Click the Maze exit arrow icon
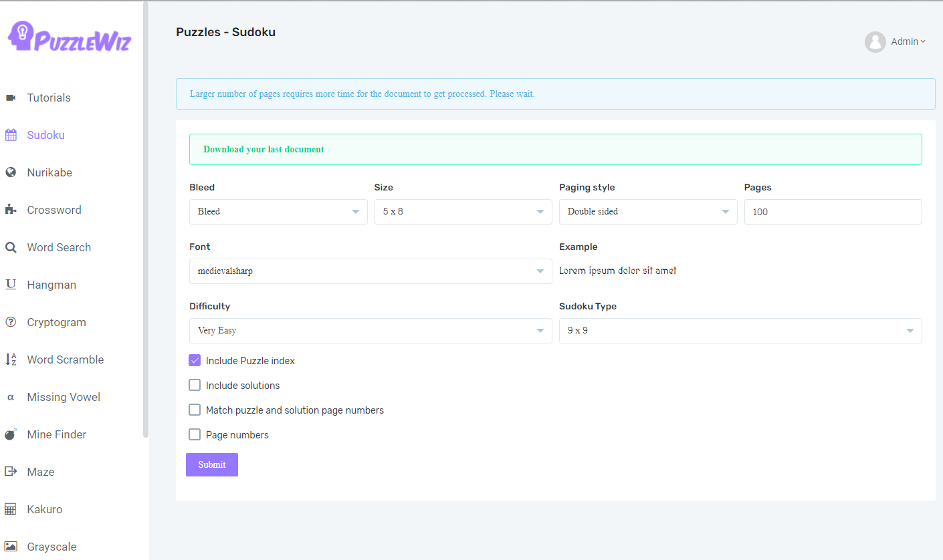943x560 pixels. (x=11, y=472)
